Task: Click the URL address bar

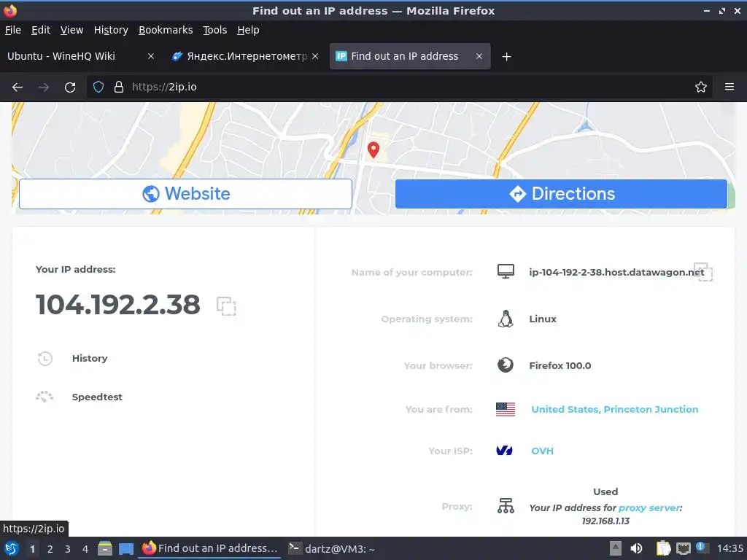Action: (400, 87)
